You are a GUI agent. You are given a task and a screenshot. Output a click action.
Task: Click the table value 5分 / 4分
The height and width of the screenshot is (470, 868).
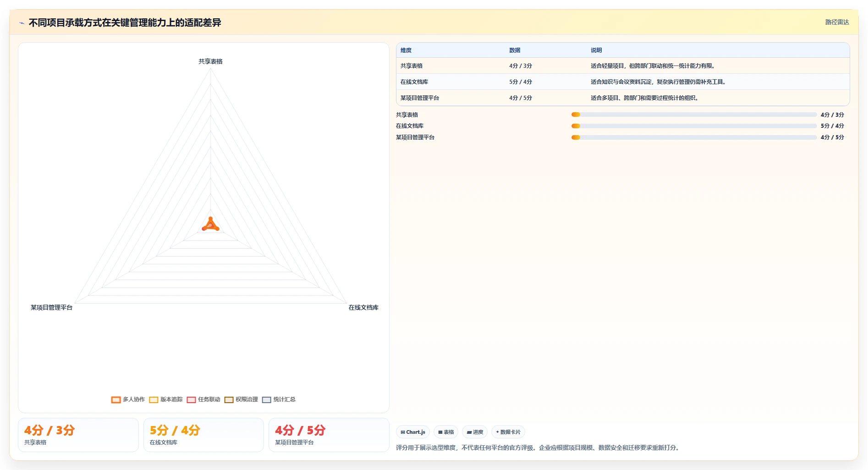[x=521, y=82]
